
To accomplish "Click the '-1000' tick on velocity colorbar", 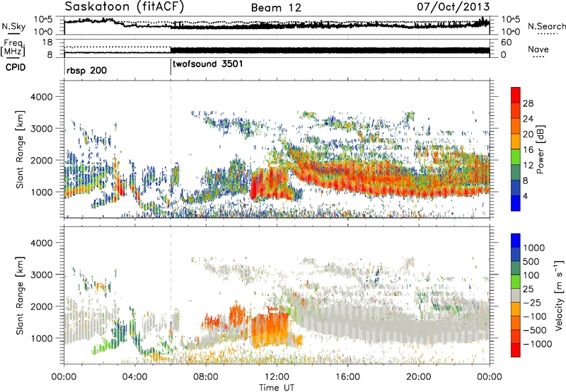I will point(537,344).
